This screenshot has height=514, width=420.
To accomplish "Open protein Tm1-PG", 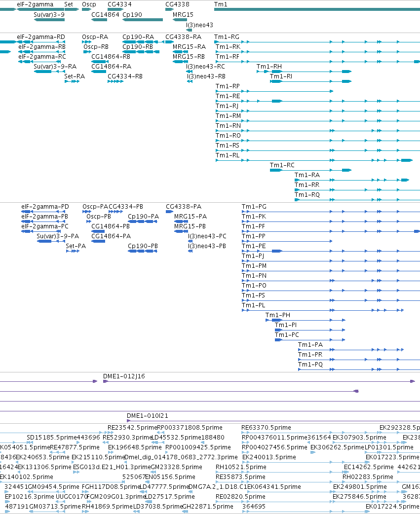I will tap(254, 207).
